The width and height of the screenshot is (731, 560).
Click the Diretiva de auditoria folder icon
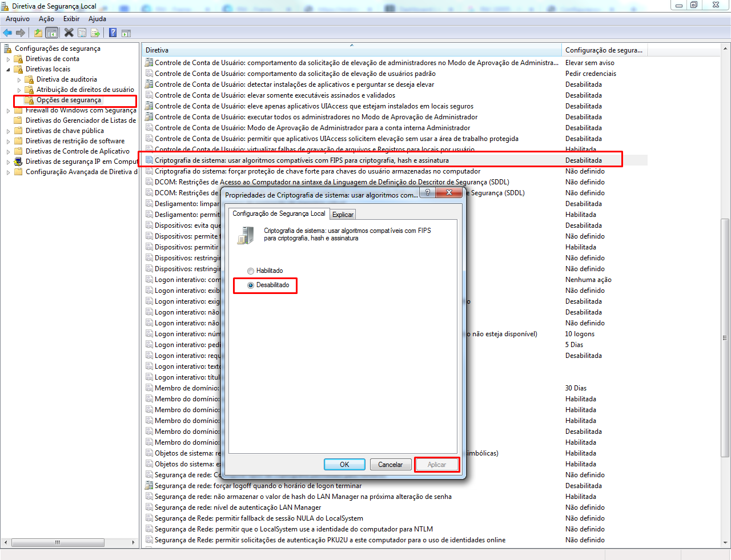click(x=29, y=79)
